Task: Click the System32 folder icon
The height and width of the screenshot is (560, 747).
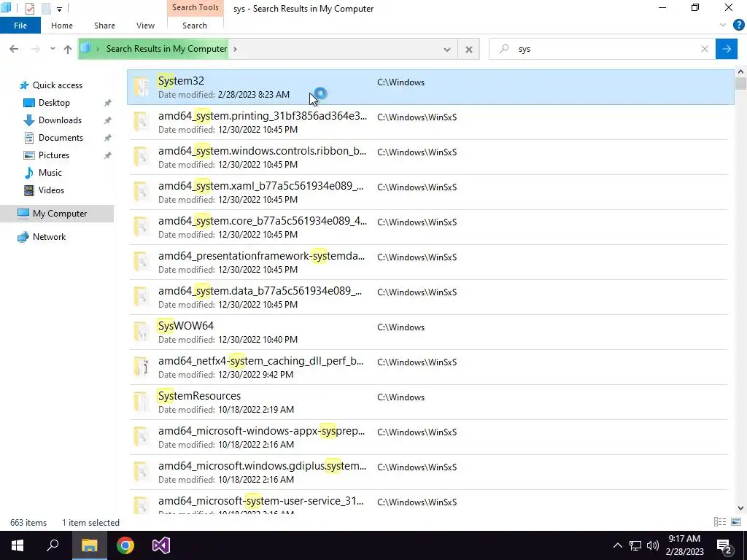Action: (x=141, y=87)
